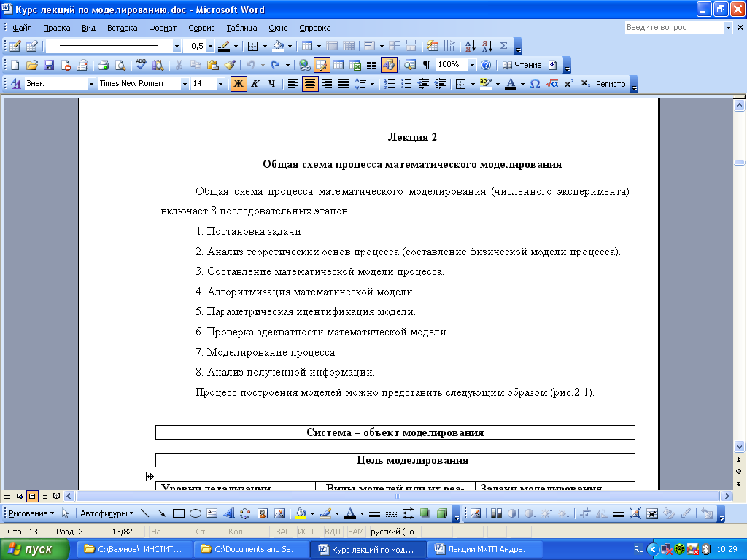Open the Справка menu
747x560 pixels.
pyautogui.click(x=315, y=28)
